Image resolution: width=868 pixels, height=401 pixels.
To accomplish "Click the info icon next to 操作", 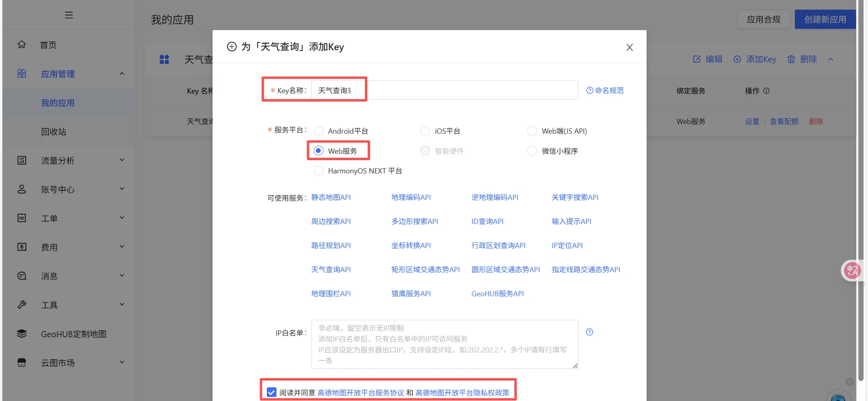I will tap(766, 91).
